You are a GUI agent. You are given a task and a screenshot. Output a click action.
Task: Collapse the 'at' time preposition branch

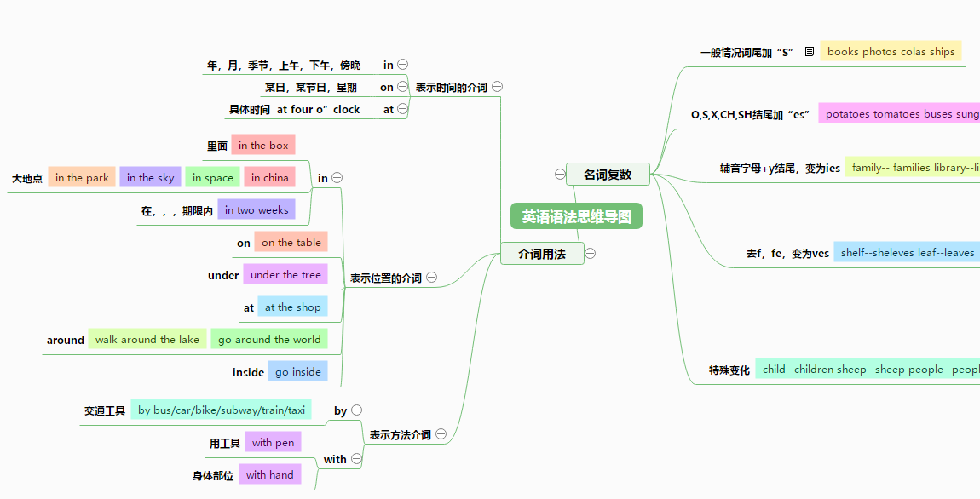tap(403, 109)
